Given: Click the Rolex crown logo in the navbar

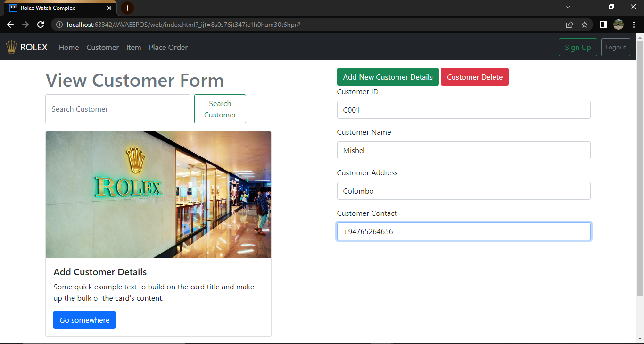Looking at the screenshot, I should click(11, 47).
